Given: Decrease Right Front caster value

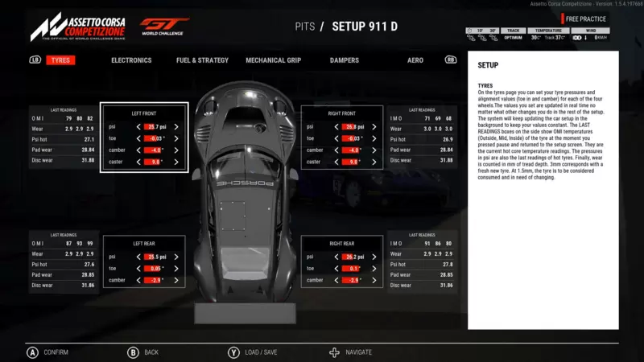Looking at the screenshot, I should click(x=336, y=162).
